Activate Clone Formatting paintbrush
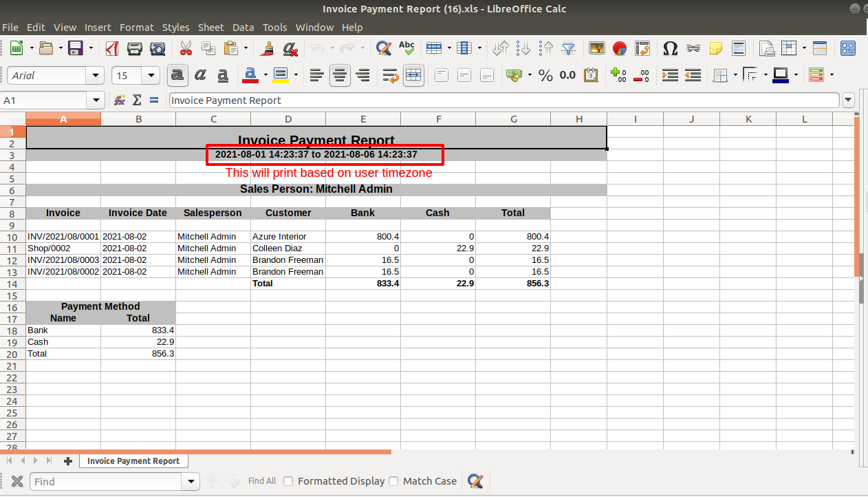Viewport: 868px width, 497px height. point(268,48)
